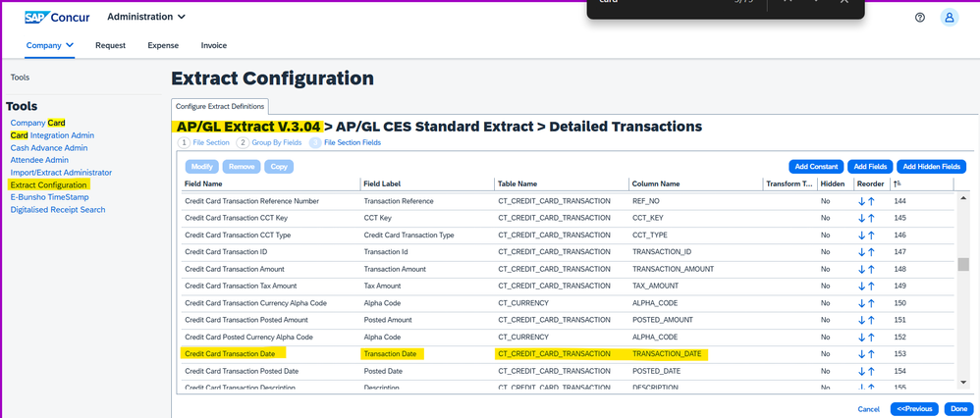Move Posted Amount row 151 up

pos(871,320)
